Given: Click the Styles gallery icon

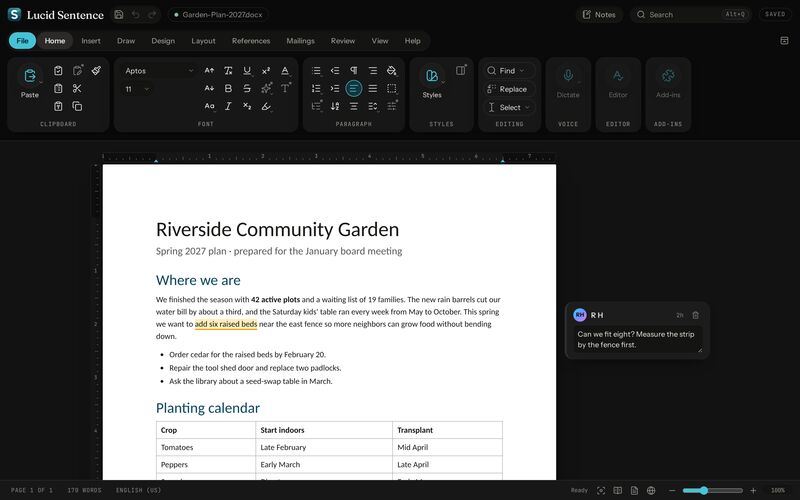Looking at the screenshot, I should click(432, 76).
